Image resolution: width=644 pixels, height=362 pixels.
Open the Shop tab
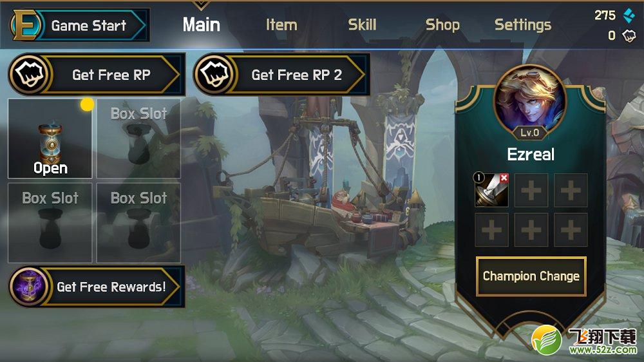tap(442, 25)
